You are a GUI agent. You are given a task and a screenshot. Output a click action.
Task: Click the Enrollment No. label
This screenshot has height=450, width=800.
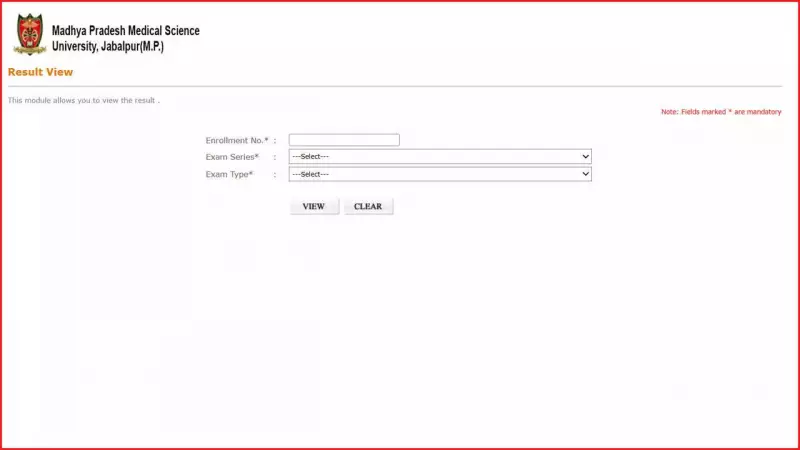pos(234,140)
